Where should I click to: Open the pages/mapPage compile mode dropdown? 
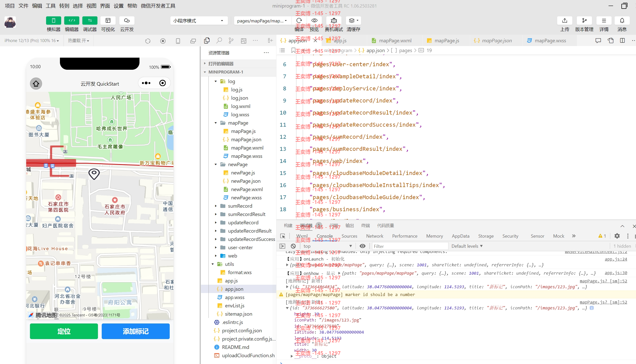tap(263, 21)
